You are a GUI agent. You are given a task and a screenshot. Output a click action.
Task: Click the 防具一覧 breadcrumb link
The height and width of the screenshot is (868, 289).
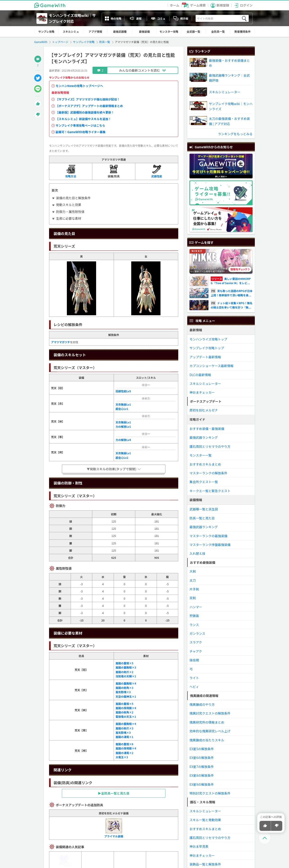[x=105, y=42]
